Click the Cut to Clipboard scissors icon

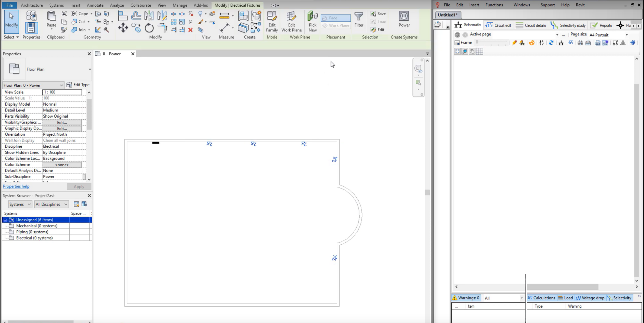pos(64,14)
